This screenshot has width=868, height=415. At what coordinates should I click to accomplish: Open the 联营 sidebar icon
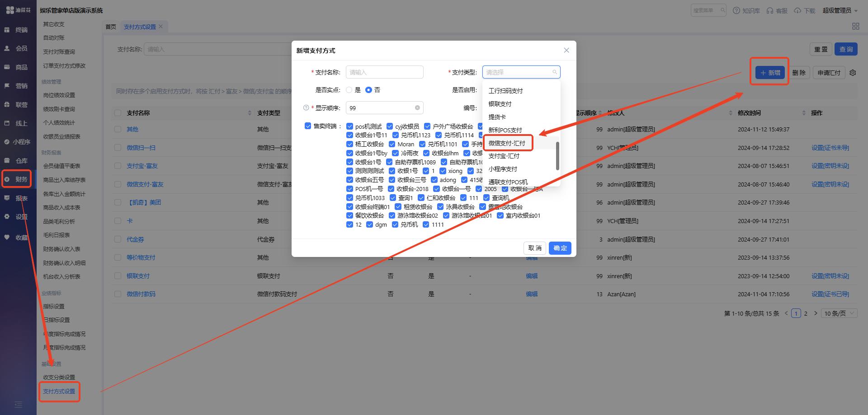7,104
